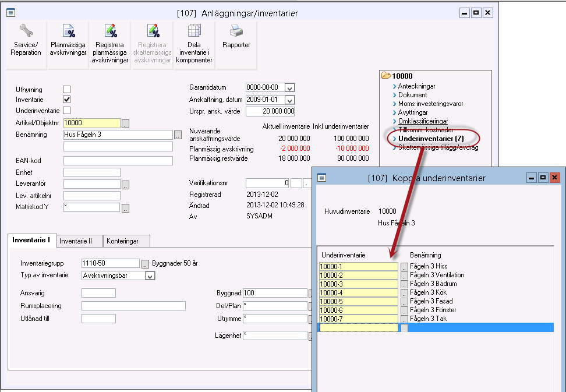Switch to the Konteringar tab
The height and width of the screenshot is (392, 566).
click(x=126, y=241)
